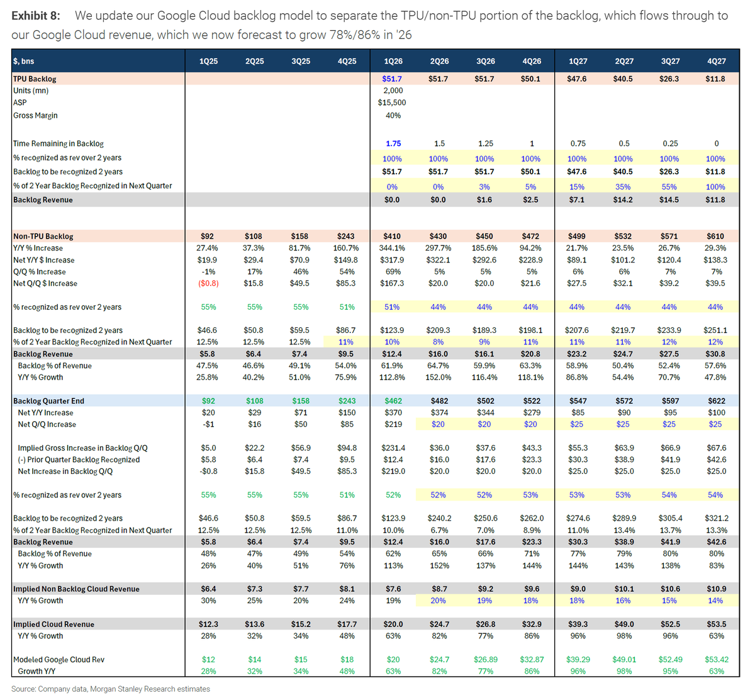The height and width of the screenshot is (700, 755).
Task: Click the 'TPU Backlog' row label
Action: click(x=35, y=79)
